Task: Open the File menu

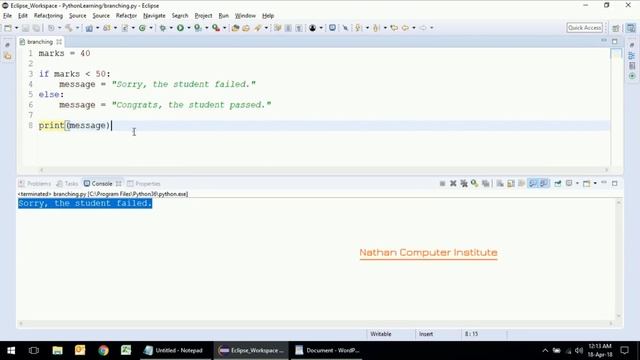Action: (7, 16)
